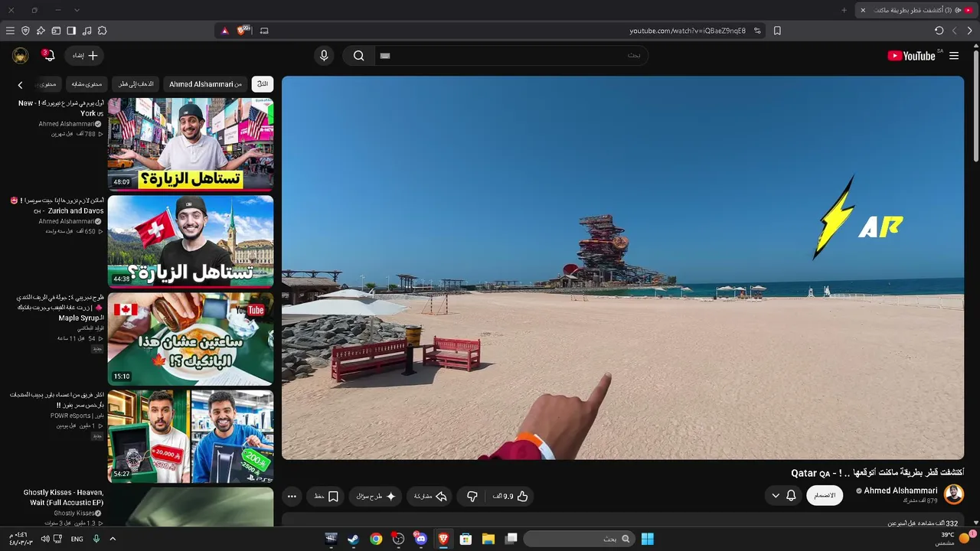This screenshot has height=551, width=980.
Task: Open the YouTube account avatar menu
Action: click(x=21, y=56)
